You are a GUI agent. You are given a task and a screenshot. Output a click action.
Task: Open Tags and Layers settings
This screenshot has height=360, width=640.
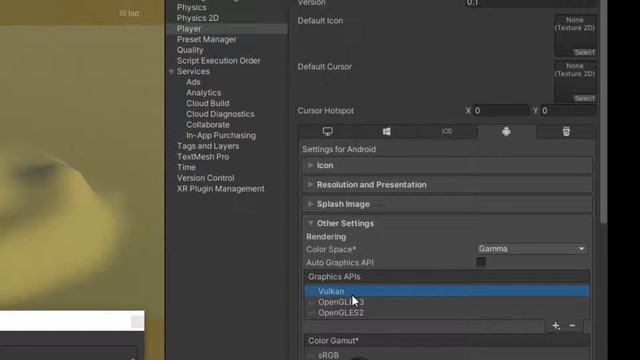pyautogui.click(x=208, y=146)
